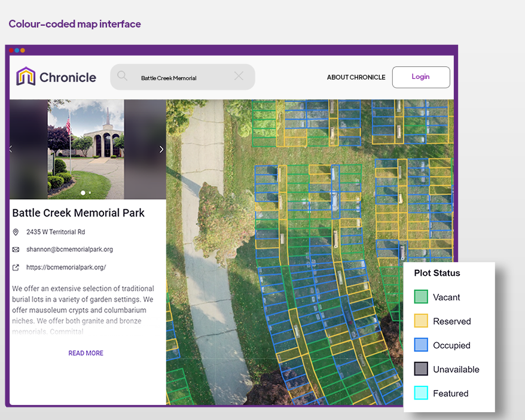525x420 pixels.
Task: Click the previous photo chevron
Action: click(x=10, y=149)
